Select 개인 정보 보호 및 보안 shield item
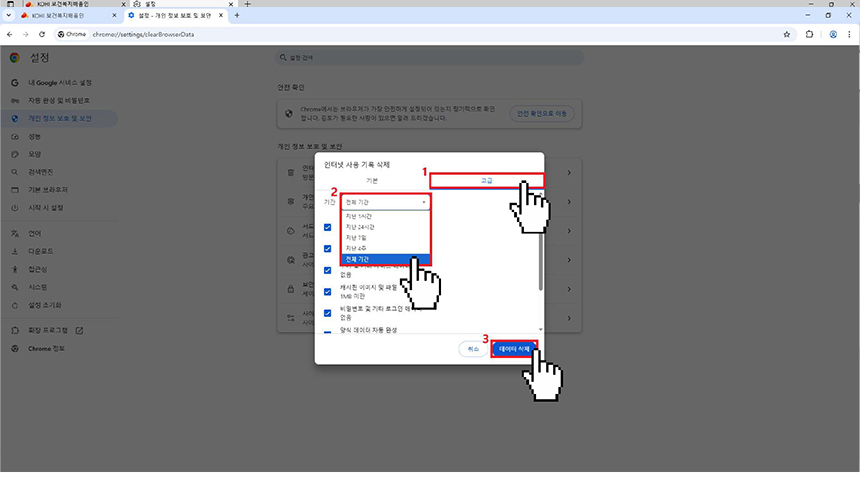This screenshot has width=860, height=480. point(59,118)
